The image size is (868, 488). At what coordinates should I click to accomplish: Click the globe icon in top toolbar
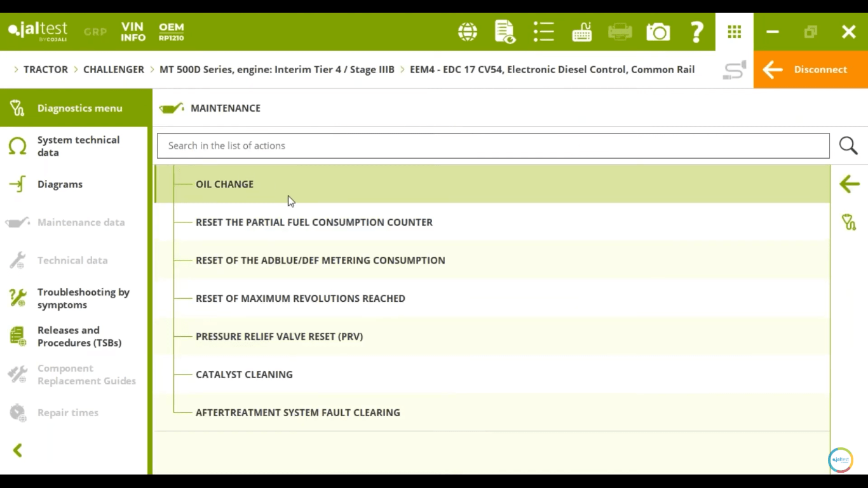click(468, 32)
